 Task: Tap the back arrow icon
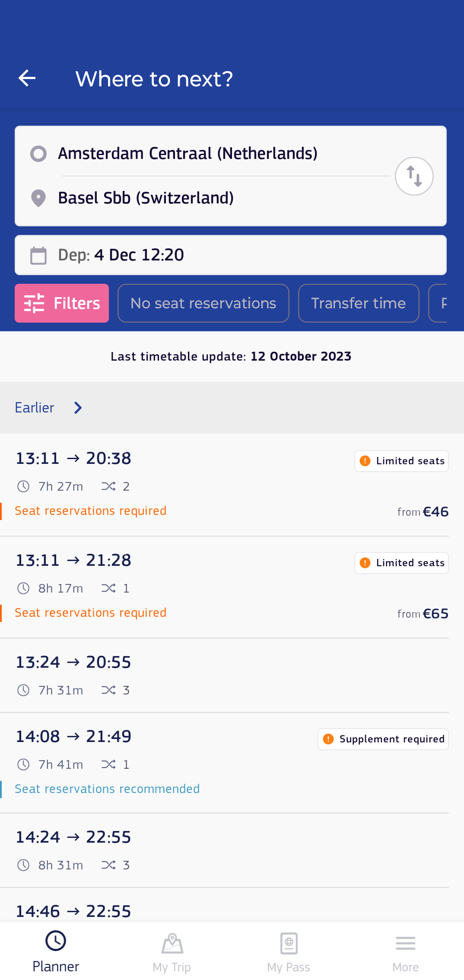point(27,78)
